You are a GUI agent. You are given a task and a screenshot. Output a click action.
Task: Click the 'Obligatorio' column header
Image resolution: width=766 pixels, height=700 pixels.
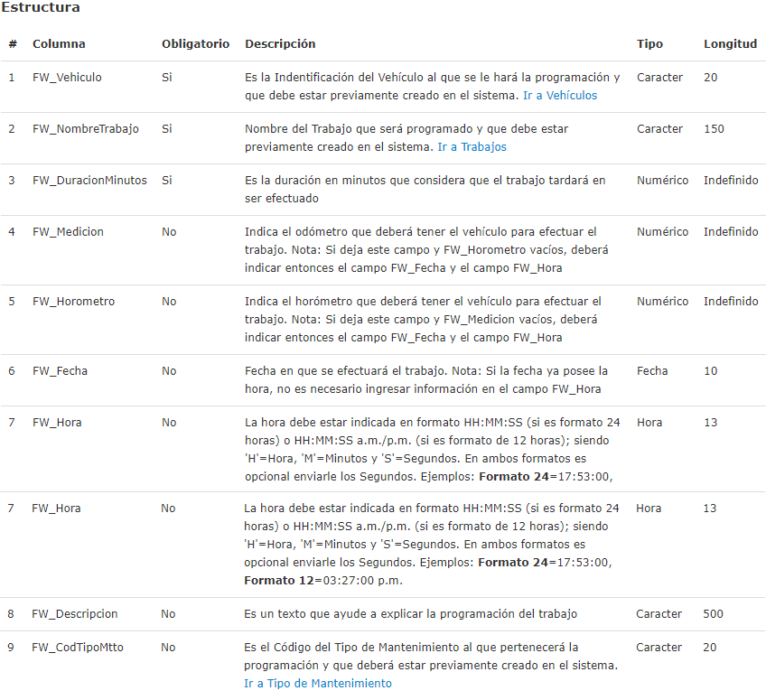pos(195,43)
